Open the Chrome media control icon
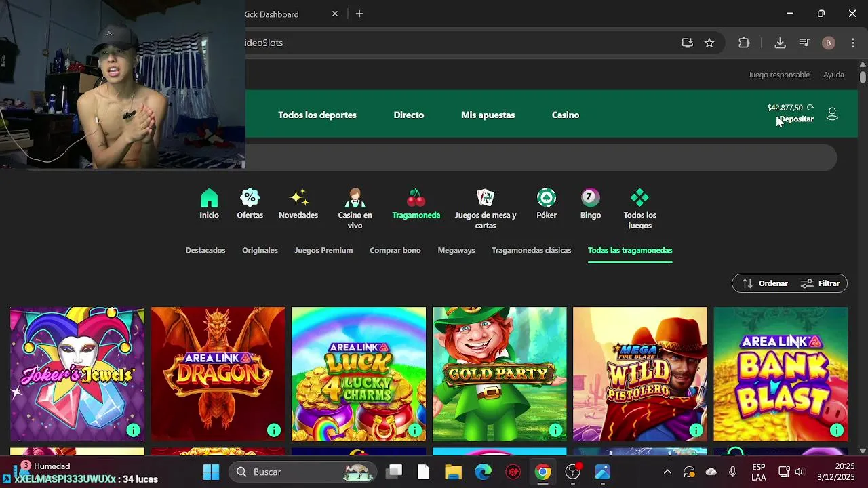The height and width of the screenshot is (488, 868). pos(804,43)
